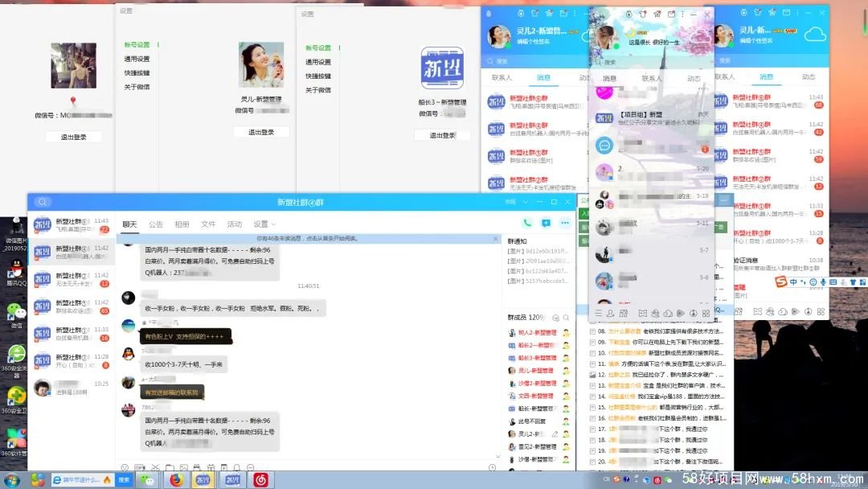Open 【项目组】新盟 in the middle QQ window

point(652,118)
